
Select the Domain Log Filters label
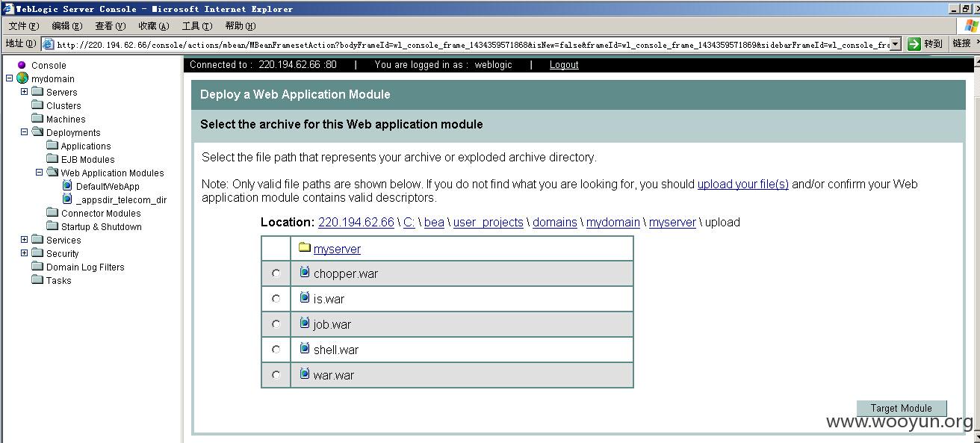coord(85,267)
